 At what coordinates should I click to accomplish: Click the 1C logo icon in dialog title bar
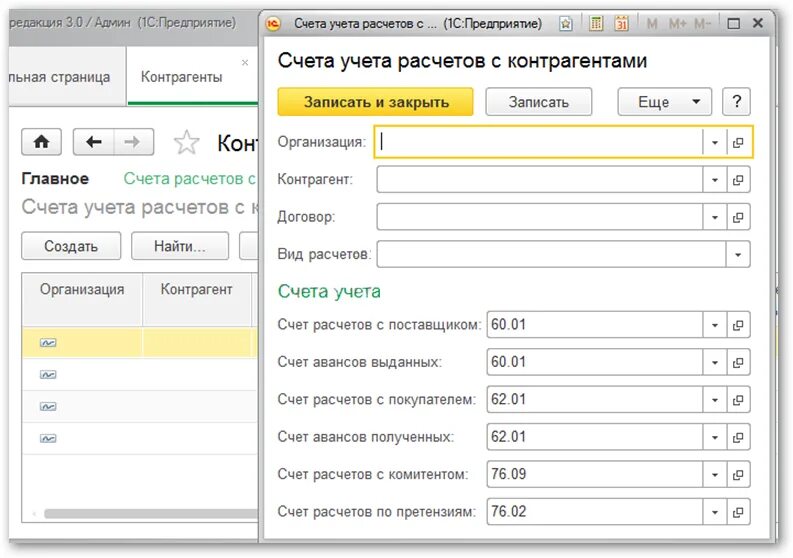(273, 23)
